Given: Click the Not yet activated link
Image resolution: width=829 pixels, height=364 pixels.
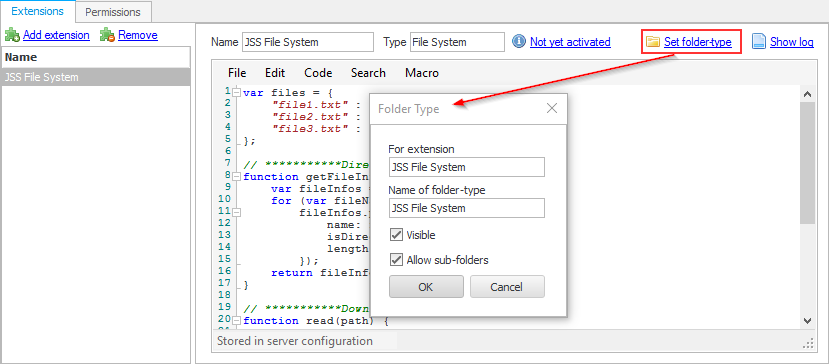Looking at the screenshot, I should [570, 42].
